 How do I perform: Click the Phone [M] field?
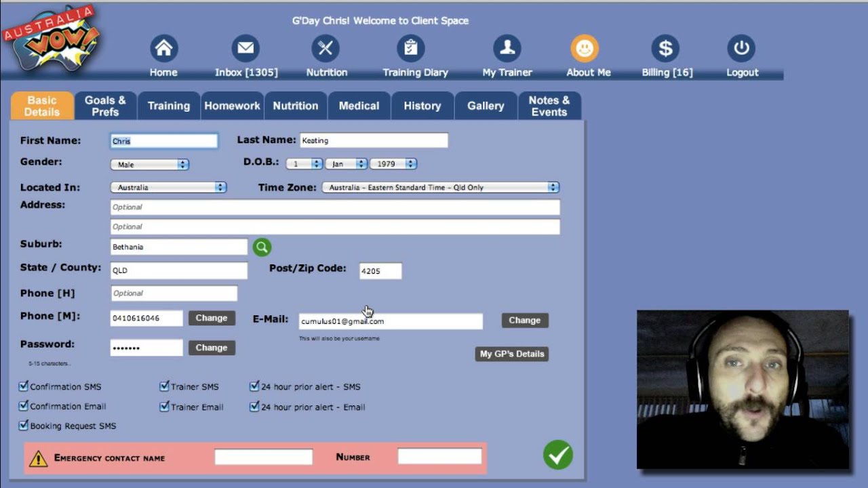(146, 318)
